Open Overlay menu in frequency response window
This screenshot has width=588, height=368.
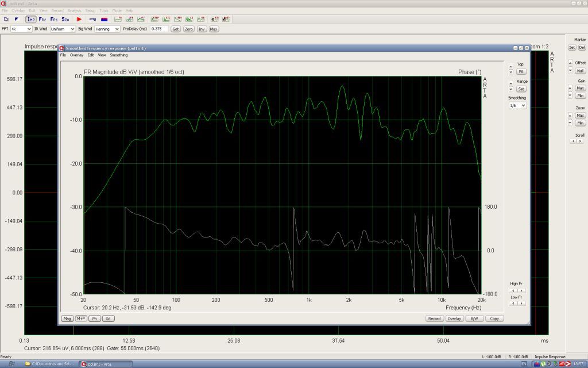pos(76,55)
